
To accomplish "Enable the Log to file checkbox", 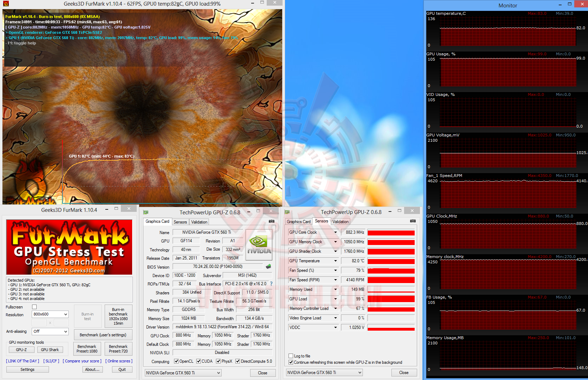I will coord(291,356).
